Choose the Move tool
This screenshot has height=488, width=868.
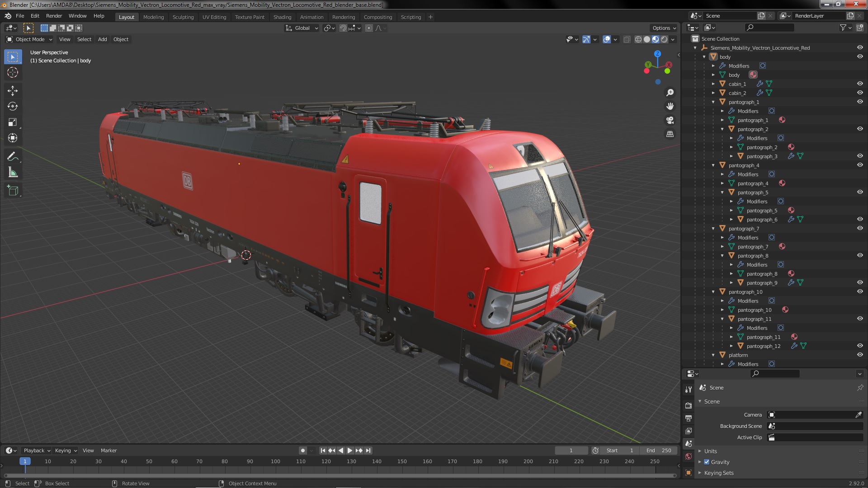[x=13, y=91]
